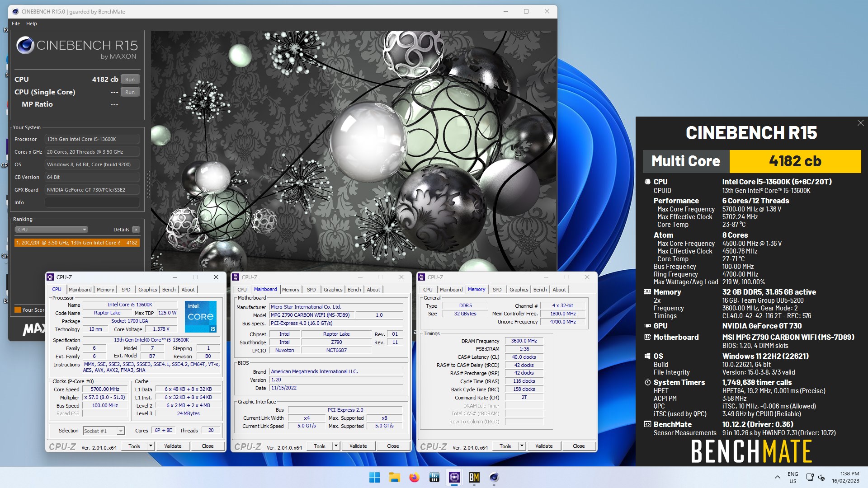Click Max TDP value 125.0 W
The image size is (868, 488).
tap(167, 313)
